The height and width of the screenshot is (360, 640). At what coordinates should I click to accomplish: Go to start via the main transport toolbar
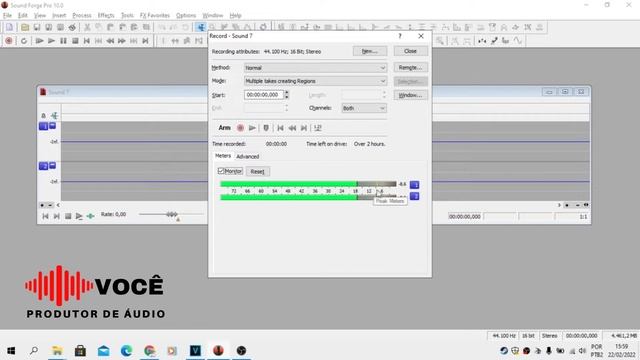[87, 41]
